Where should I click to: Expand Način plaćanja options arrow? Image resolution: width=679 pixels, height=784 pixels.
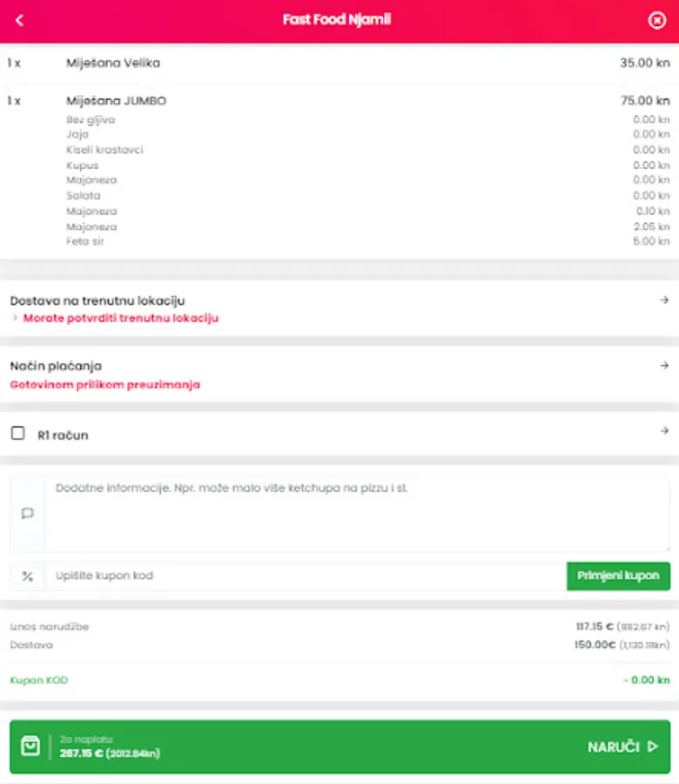pyautogui.click(x=663, y=367)
